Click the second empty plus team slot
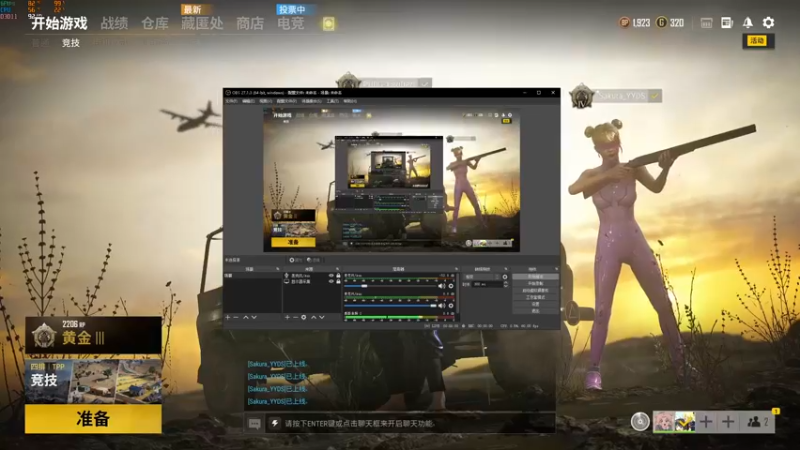 click(728, 422)
